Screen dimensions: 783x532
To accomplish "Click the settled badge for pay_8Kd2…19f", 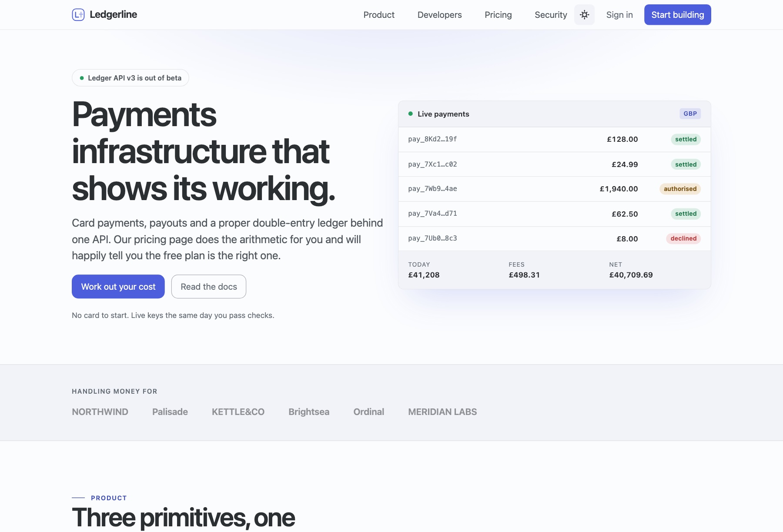I will (x=686, y=139).
